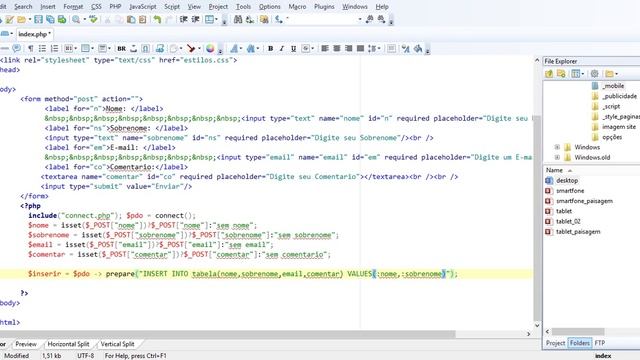Open the Search menu
Viewport: 640px width, 360px height.
click(23, 7)
